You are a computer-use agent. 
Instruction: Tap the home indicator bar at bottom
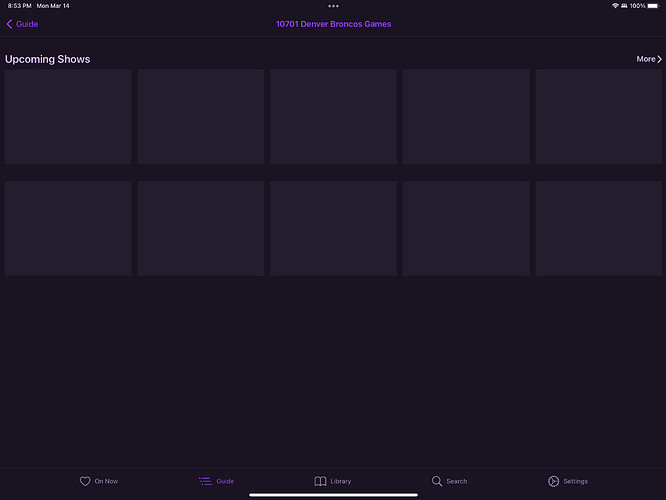333,494
